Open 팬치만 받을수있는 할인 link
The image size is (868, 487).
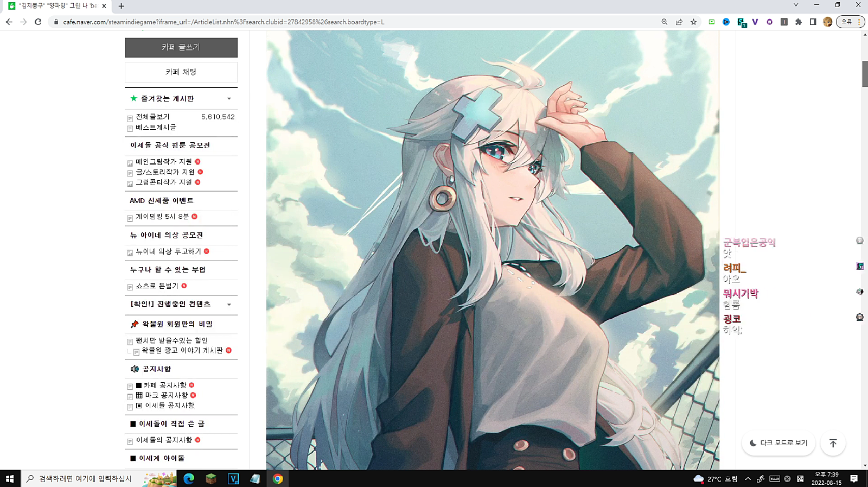(171, 340)
